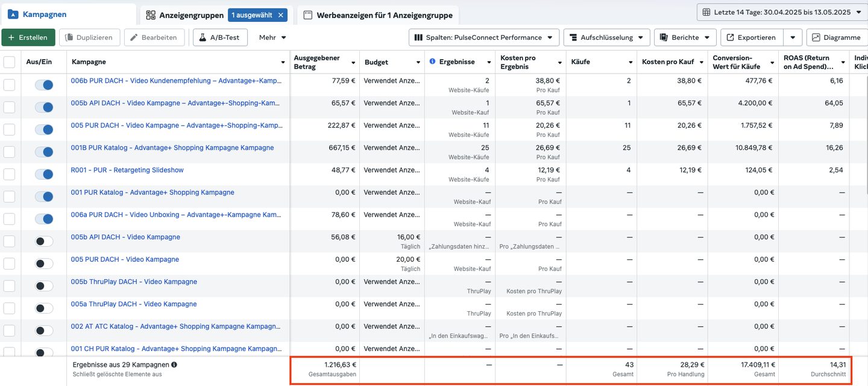This screenshot has height=386, width=868.
Task: Open the 001 CH PUR Katalog campaign link
Action: click(x=177, y=348)
